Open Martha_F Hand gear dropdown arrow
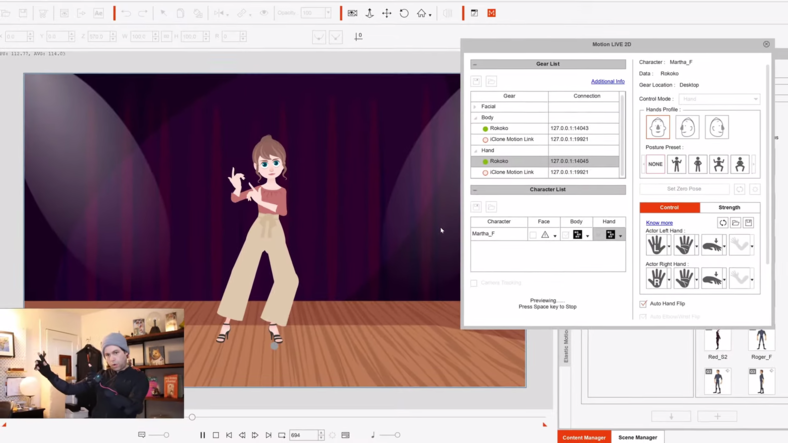 coord(620,235)
